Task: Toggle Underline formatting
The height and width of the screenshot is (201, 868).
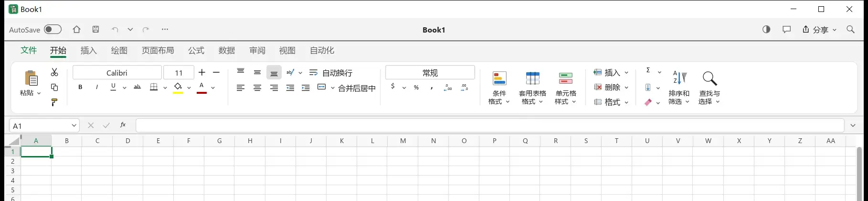Action: (x=113, y=87)
